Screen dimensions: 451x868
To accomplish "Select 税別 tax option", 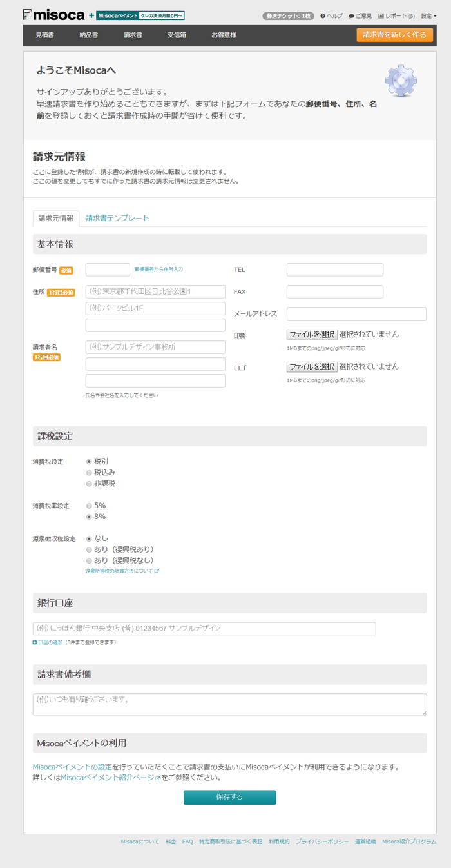I will click(x=89, y=462).
